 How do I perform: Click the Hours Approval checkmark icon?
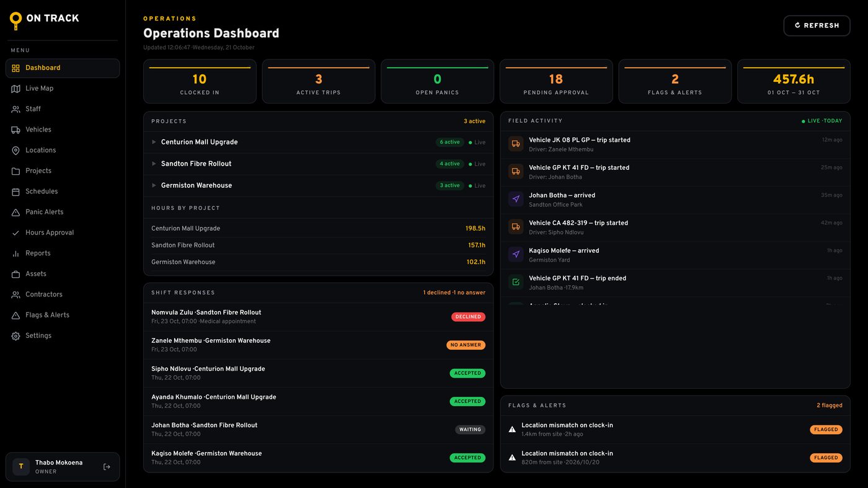[x=15, y=233]
